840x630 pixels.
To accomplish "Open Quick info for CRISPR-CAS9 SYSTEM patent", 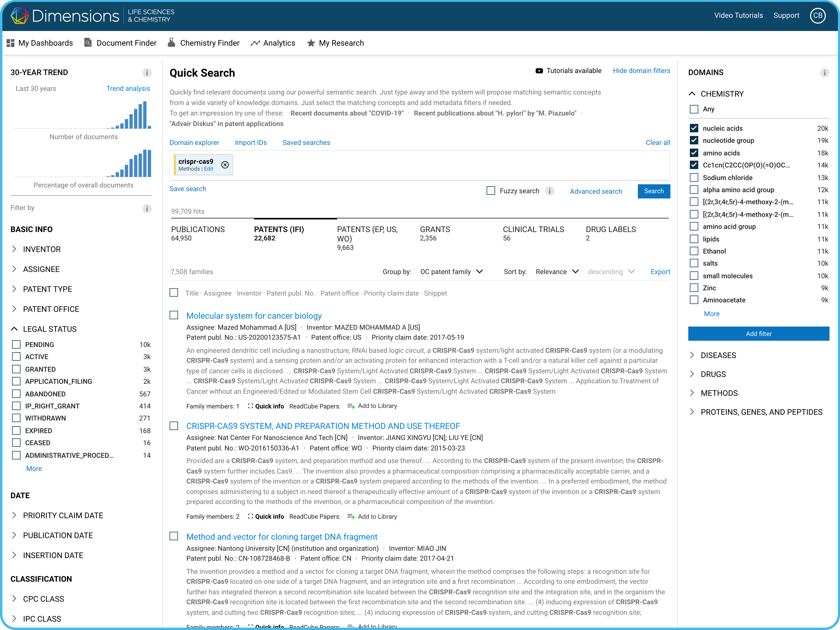I will coord(266,516).
